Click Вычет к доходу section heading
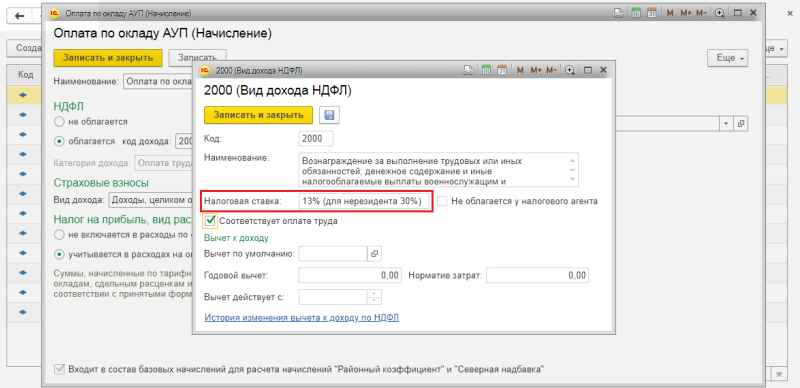This screenshot has width=800, height=388. click(236, 238)
